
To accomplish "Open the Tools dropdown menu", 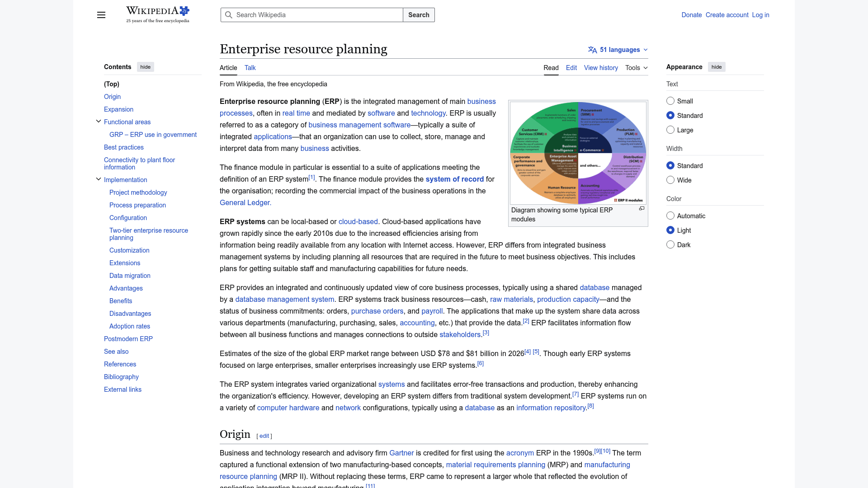I will pos(637,68).
